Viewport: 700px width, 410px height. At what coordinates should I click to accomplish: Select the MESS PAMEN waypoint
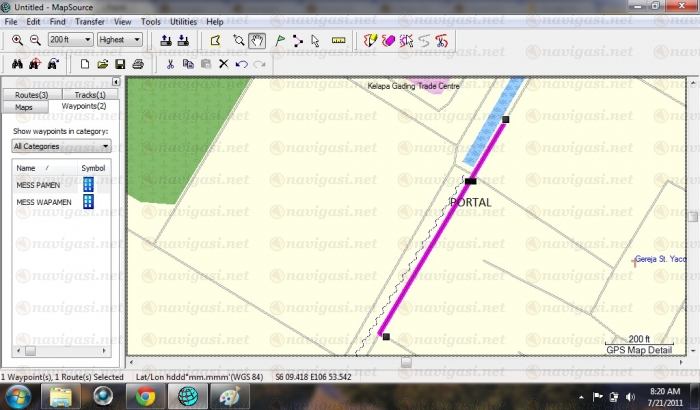(40, 185)
